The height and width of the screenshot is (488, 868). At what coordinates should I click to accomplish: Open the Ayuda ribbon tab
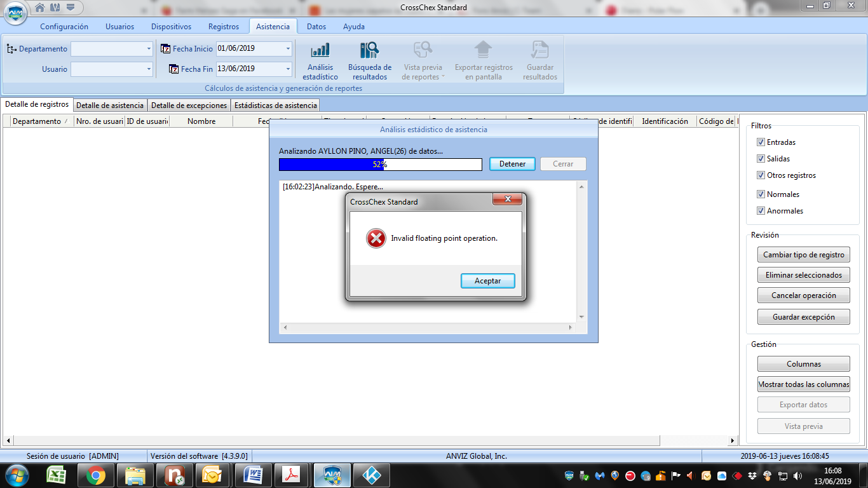point(354,27)
